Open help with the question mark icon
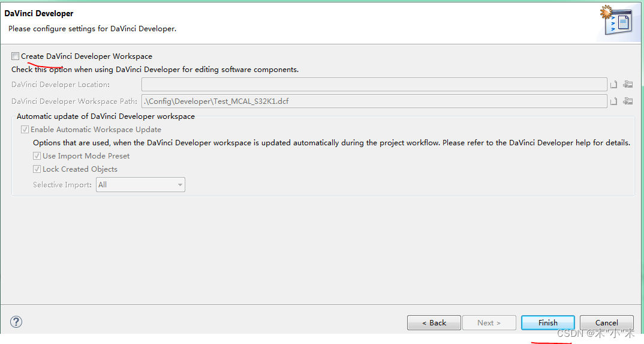The height and width of the screenshot is (344, 644). 16,322
